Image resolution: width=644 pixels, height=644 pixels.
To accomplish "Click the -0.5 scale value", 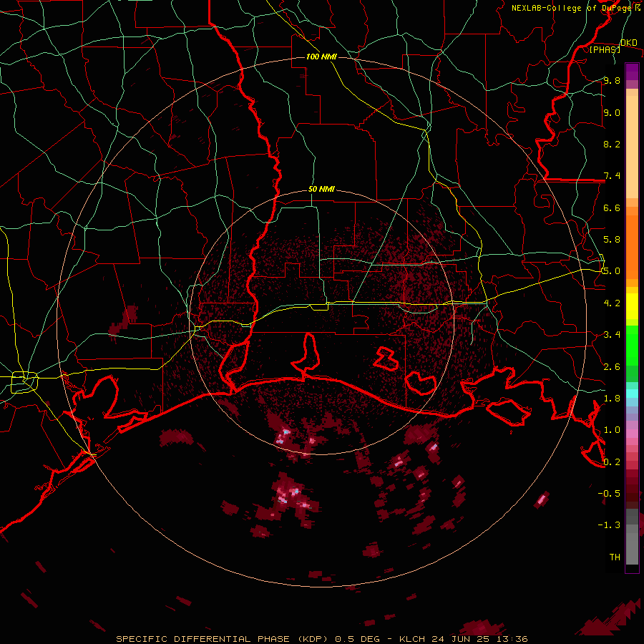I will click(x=609, y=493).
